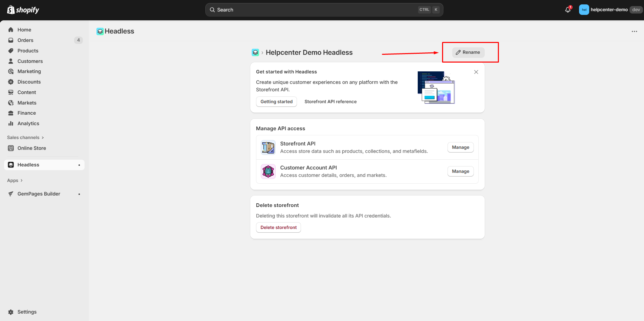Viewport: 644px width, 321px height.
Task: Click the Rename button
Action: pos(468,52)
